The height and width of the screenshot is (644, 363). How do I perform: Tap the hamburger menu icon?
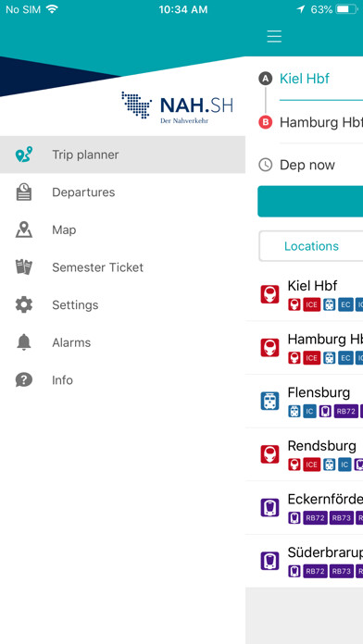pos(274,37)
